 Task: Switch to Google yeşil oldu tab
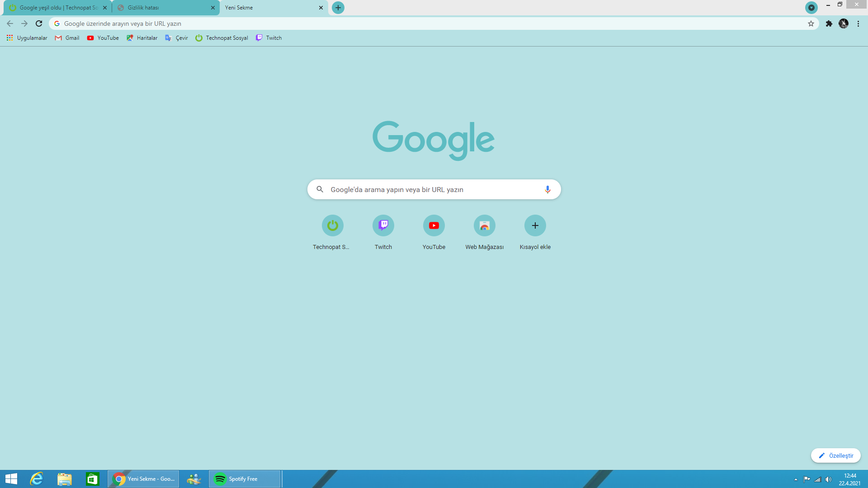[57, 8]
